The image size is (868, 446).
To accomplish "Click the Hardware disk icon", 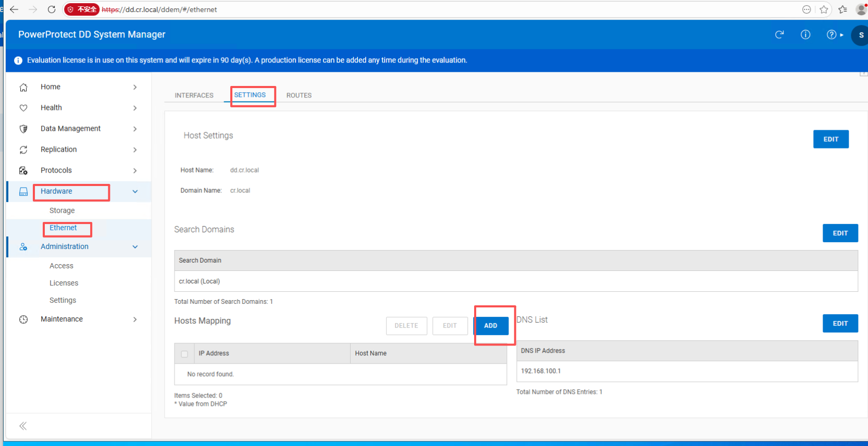I will tap(23, 191).
